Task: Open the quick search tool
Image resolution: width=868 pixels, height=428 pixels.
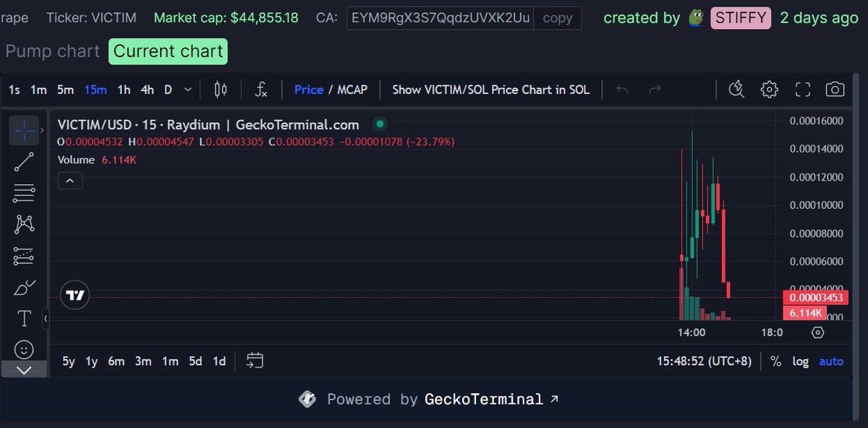Action: click(x=736, y=90)
